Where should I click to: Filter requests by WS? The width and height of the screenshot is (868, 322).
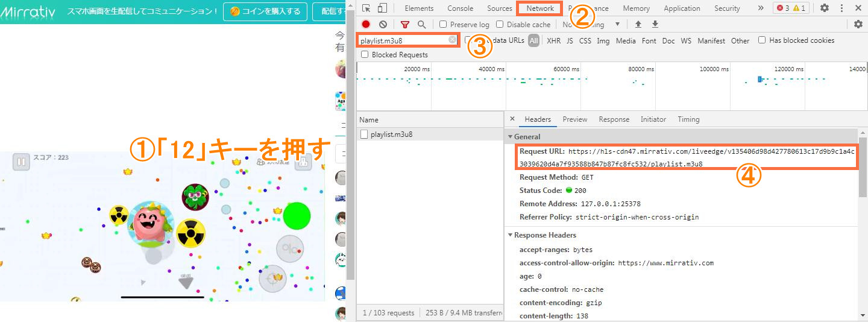click(686, 41)
